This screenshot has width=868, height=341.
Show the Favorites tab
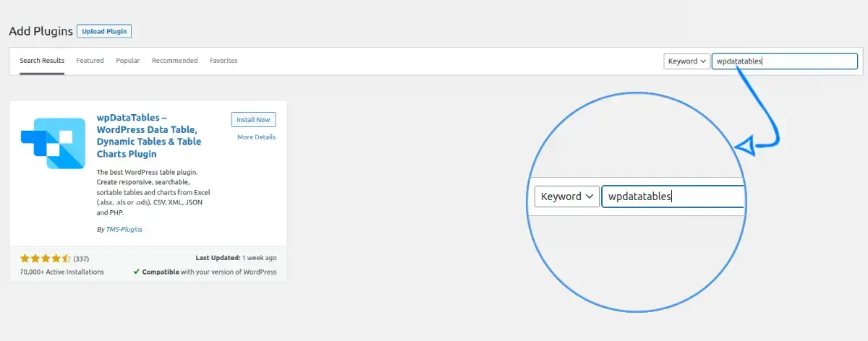click(224, 61)
